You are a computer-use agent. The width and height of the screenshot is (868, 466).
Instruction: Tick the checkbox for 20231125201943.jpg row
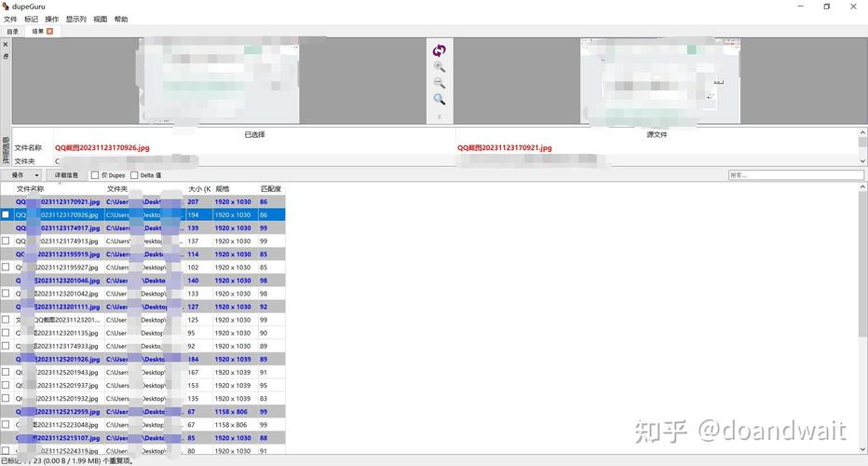[x=6, y=372]
